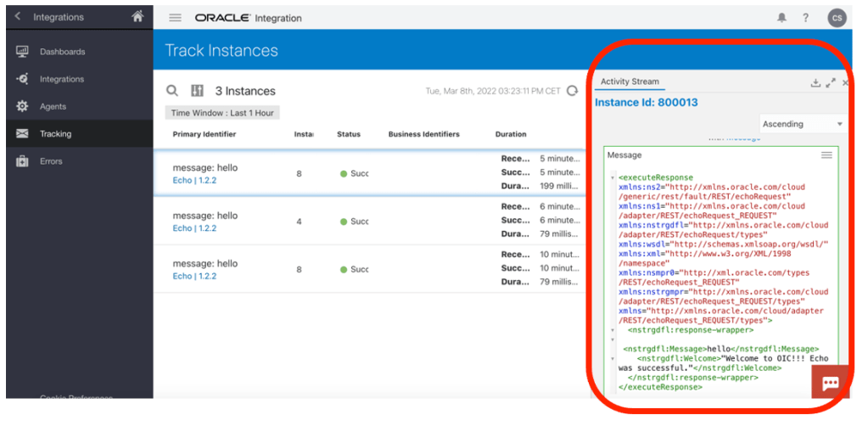Go back using the Integrations chevron
This screenshot has width=868, height=432.
(18, 17)
